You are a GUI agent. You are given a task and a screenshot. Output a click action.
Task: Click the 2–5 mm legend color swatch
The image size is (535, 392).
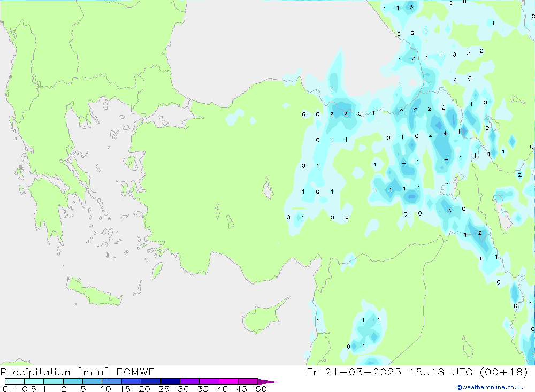(x=73, y=381)
